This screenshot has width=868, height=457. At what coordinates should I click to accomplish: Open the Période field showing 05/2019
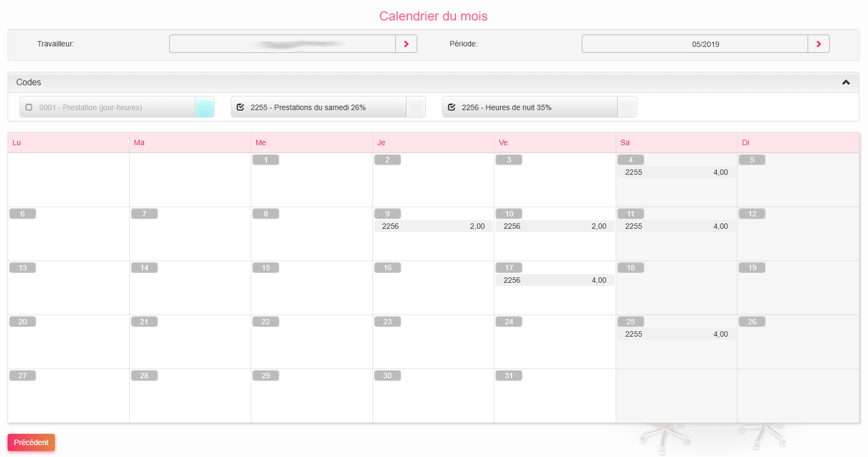(x=694, y=44)
